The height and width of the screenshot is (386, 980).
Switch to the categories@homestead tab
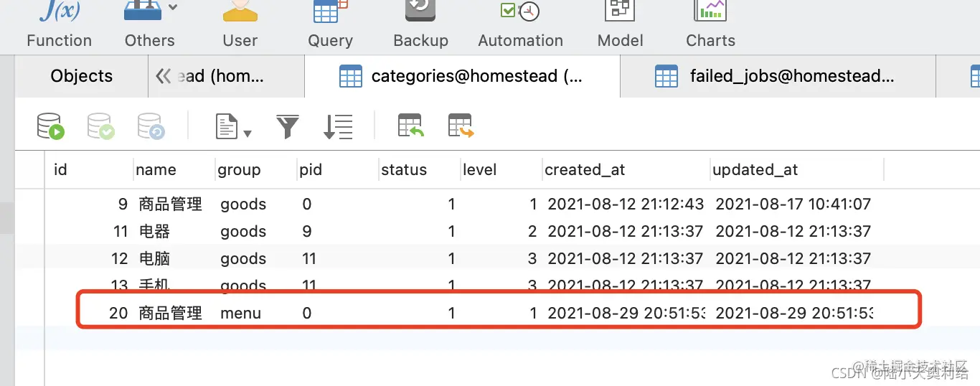tap(462, 76)
